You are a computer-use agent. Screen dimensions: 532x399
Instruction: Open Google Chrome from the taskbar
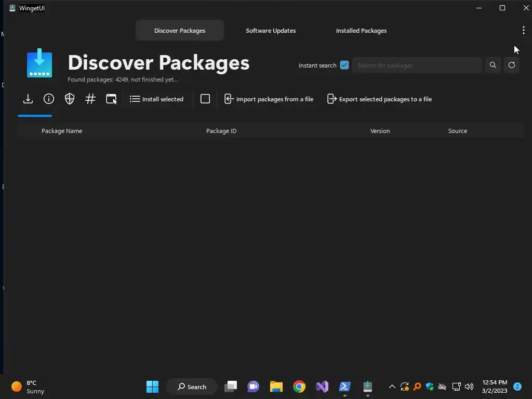coord(299,387)
